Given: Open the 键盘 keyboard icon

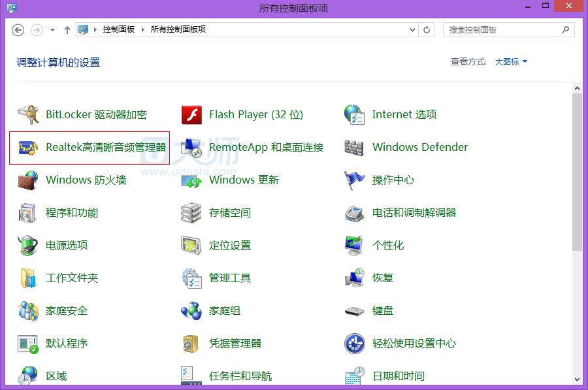Looking at the screenshot, I should pyautogui.click(x=354, y=311).
